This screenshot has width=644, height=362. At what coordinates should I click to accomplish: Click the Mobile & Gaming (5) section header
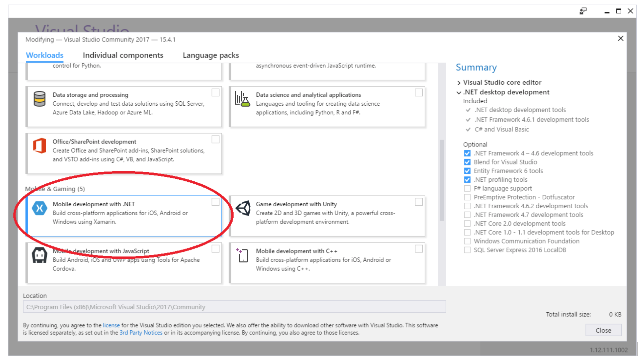[55, 189]
